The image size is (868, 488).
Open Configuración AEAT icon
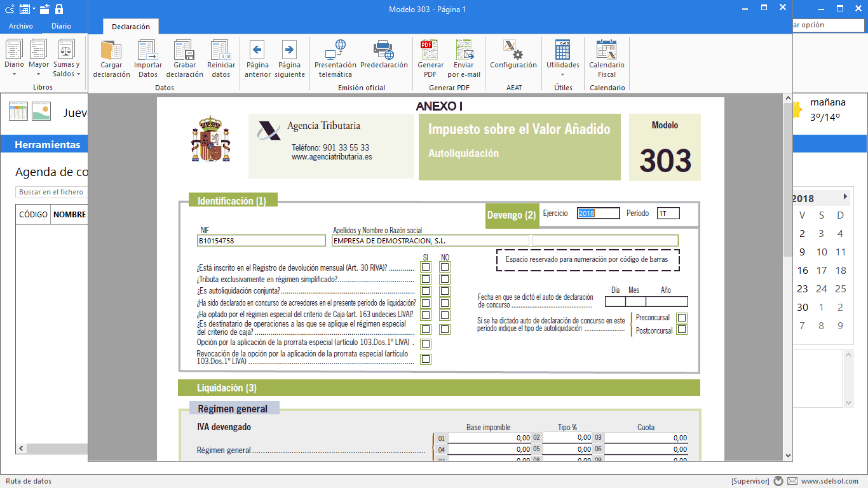[513, 50]
